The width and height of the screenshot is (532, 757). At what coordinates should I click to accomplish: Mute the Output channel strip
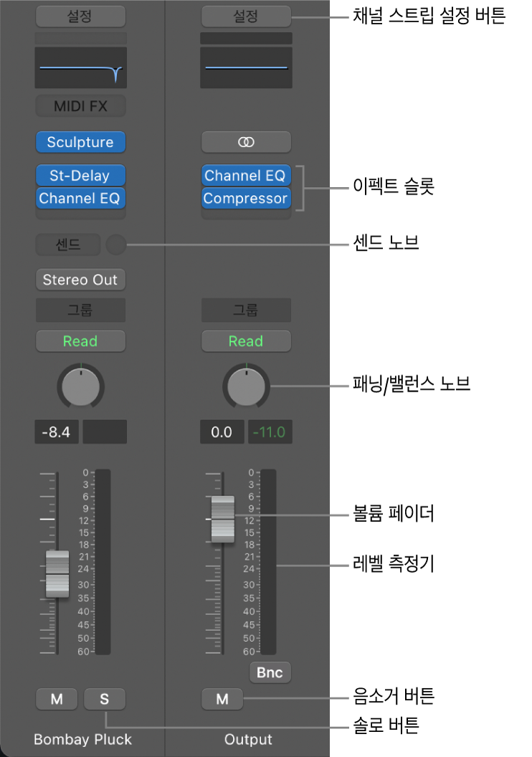[222, 699]
